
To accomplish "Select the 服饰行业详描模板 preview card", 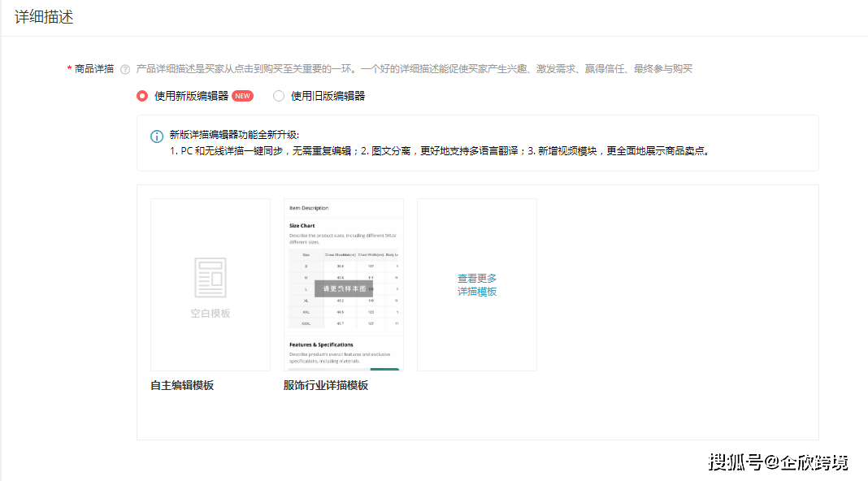I will tap(342, 244).
